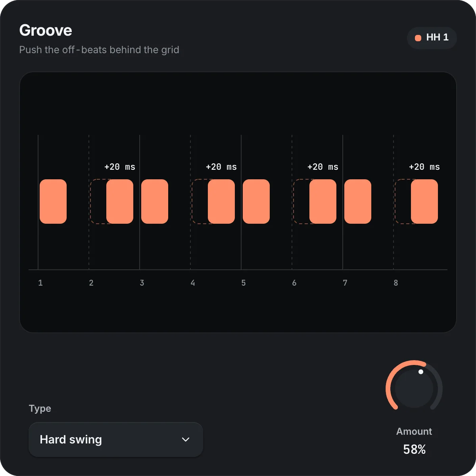Viewport: 476px width, 476px height.
Task: Select the hit block at step 3
Action: tap(155, 202)
